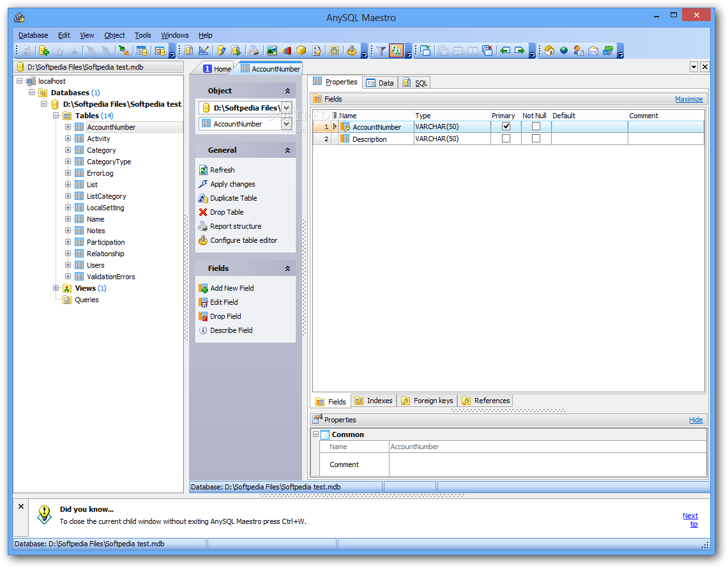
Task: Click the golden gear options toolbar icon
Action: [x=352, y=50]
